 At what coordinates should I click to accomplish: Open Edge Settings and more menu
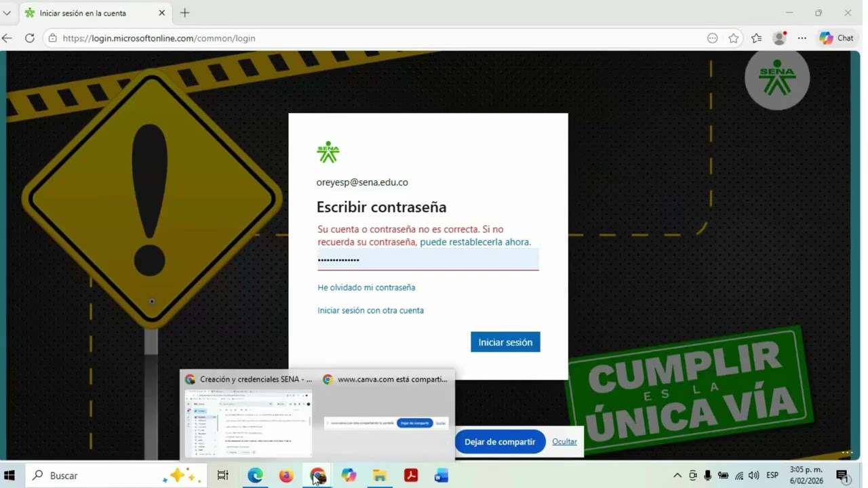point(802,38)
